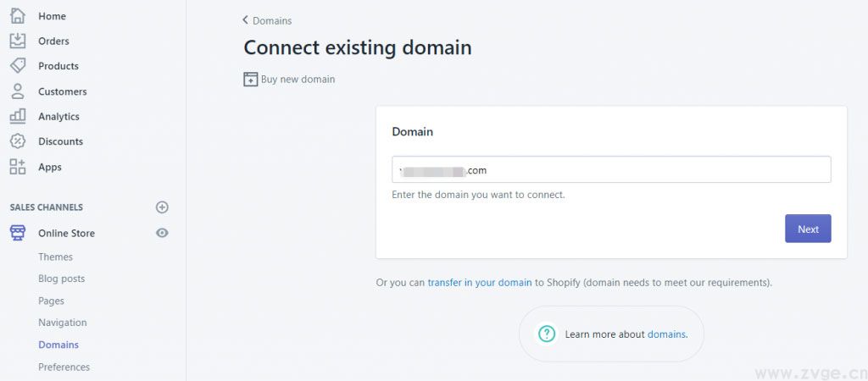Select Blog posts in sidebar
The image size is (868, 381).
tap(61, 279)
